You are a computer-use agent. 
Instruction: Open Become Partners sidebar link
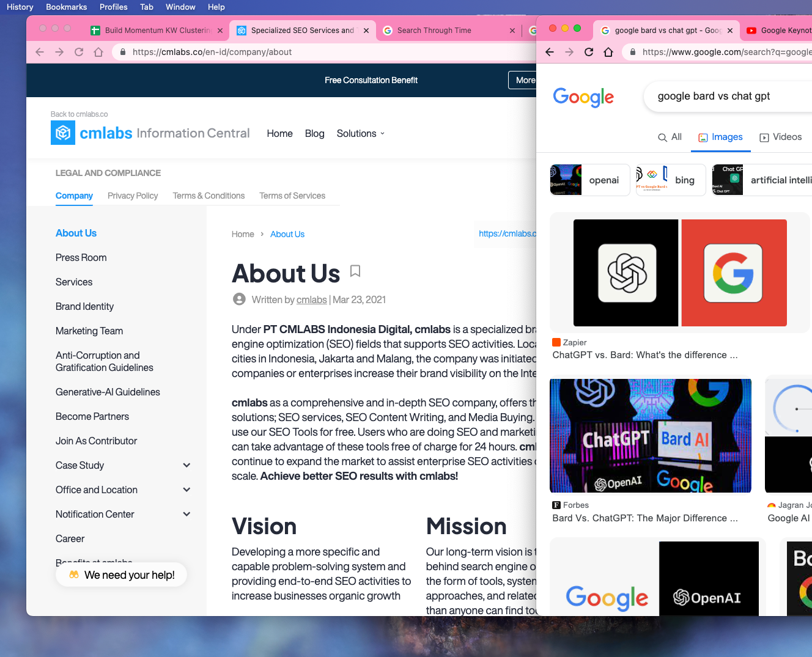(x=92, y=416)
